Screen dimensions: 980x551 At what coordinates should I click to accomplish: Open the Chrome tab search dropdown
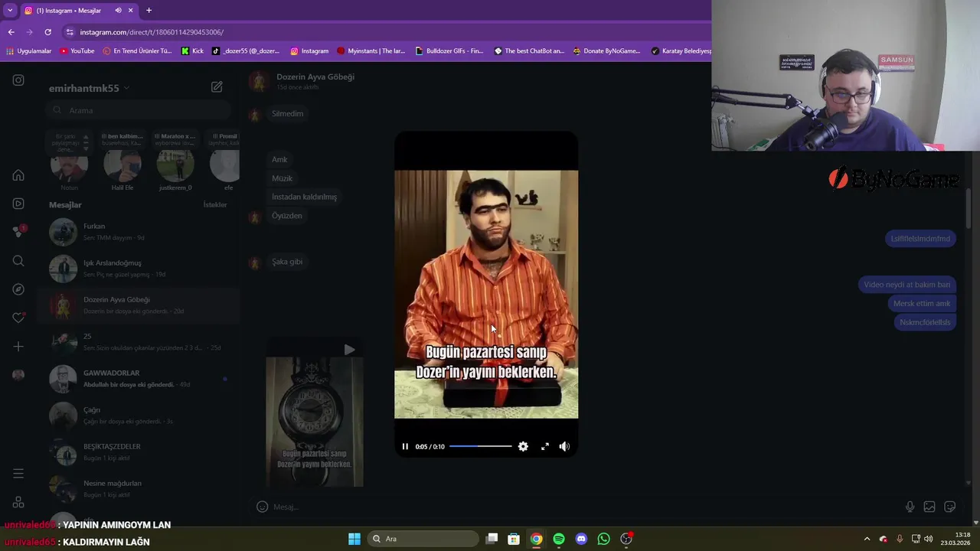click(x=10, y=11)
